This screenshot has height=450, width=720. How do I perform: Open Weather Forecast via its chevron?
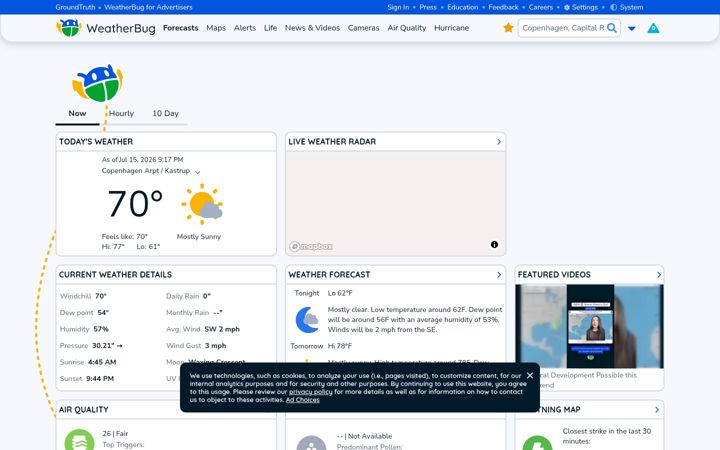(499, 275)
